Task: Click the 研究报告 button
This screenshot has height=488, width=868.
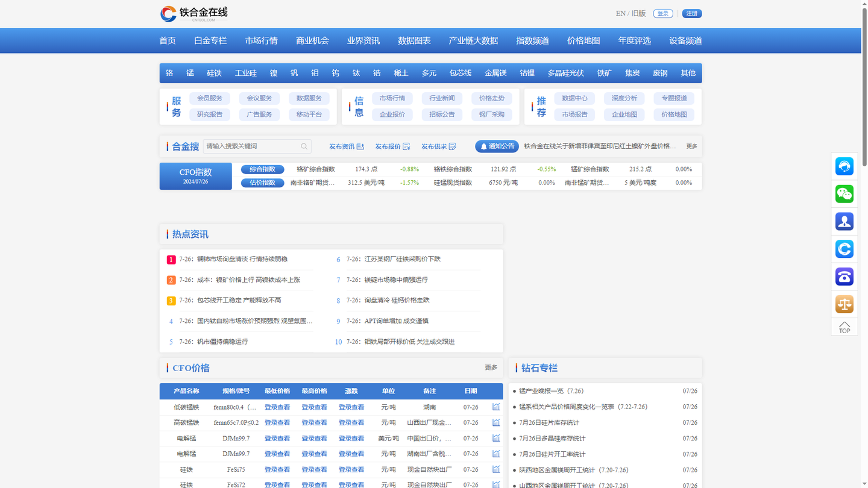Action: [x=210, y=114]
